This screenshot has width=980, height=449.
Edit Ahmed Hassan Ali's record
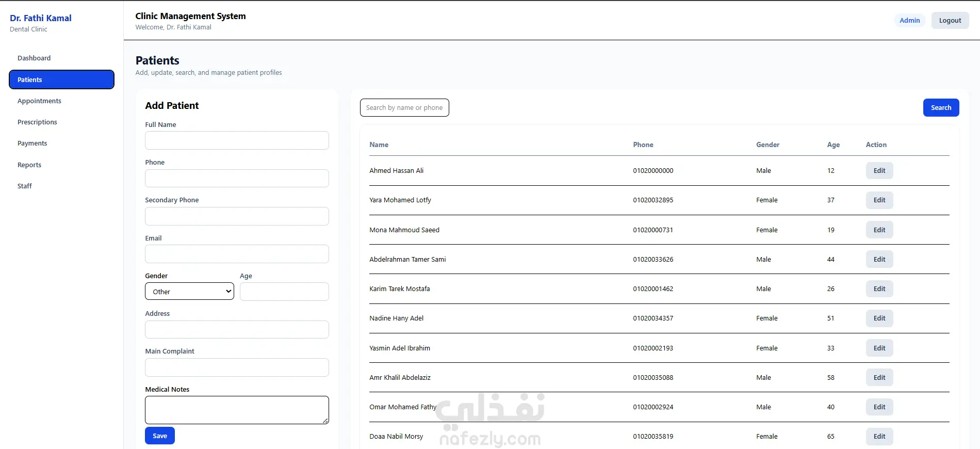(879, 171)
